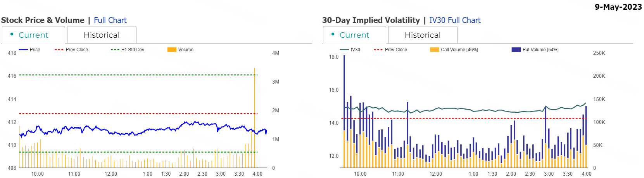
Task: Open the IV30 Full Chart link
Action: pyautogui.click(x=455, y=20)
